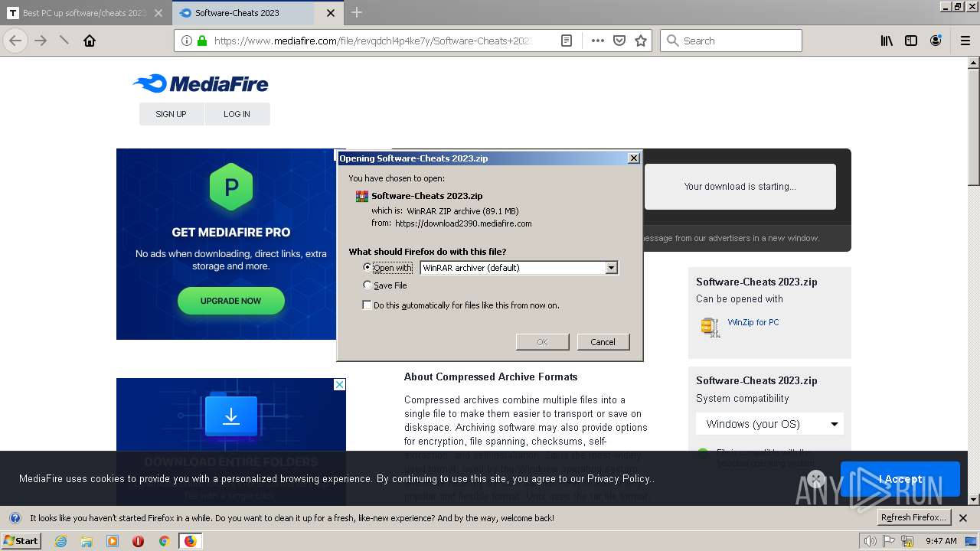The image size is (980, 551).
Task: Open the red Opera-style taskbar icon
Action: [x=139, y=541]
